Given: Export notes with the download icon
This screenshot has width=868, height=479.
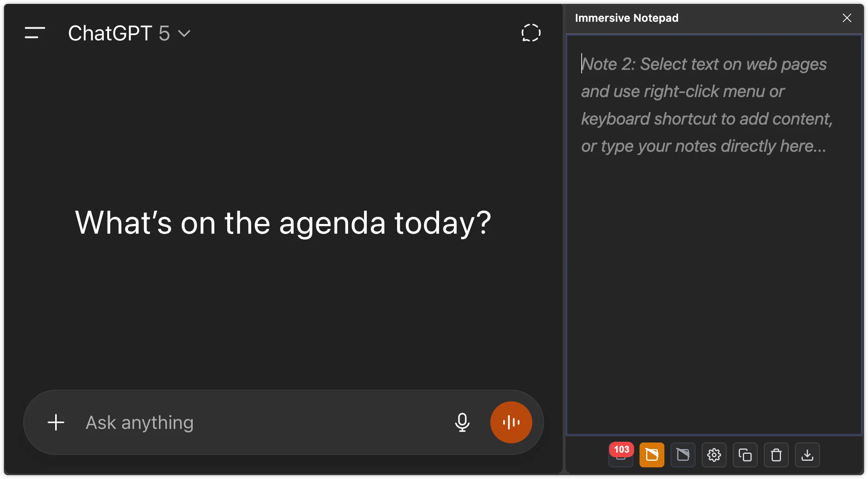Looking at the screenshot, I should coord(808,455).
